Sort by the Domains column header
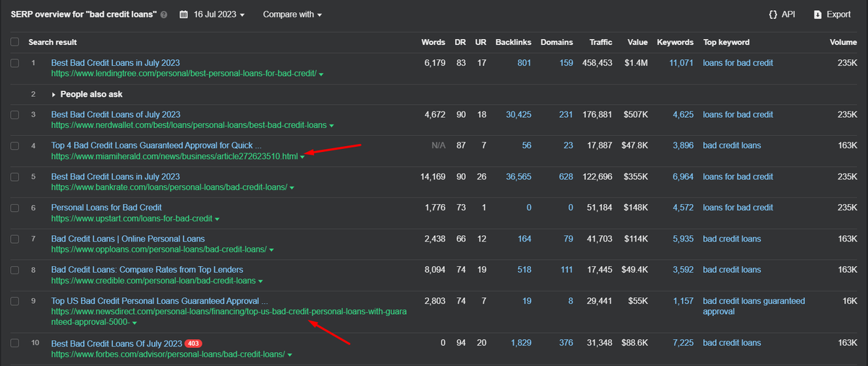Screen dimensions: 868x366 point(556,42)
